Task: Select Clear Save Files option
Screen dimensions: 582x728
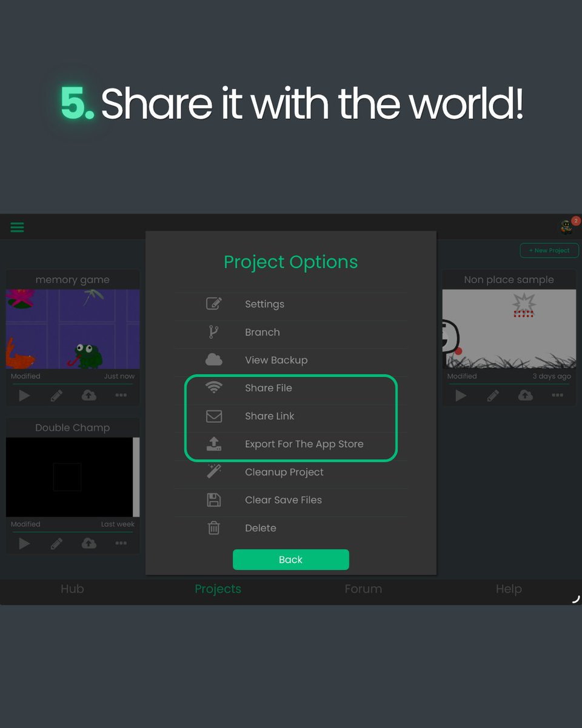Action: pos(291,500)
